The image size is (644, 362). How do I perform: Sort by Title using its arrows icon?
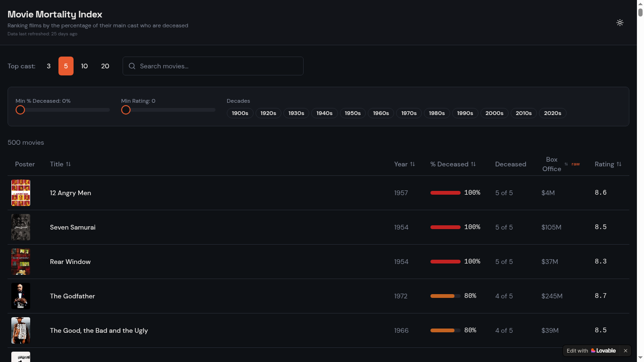[x=68, y=164]
